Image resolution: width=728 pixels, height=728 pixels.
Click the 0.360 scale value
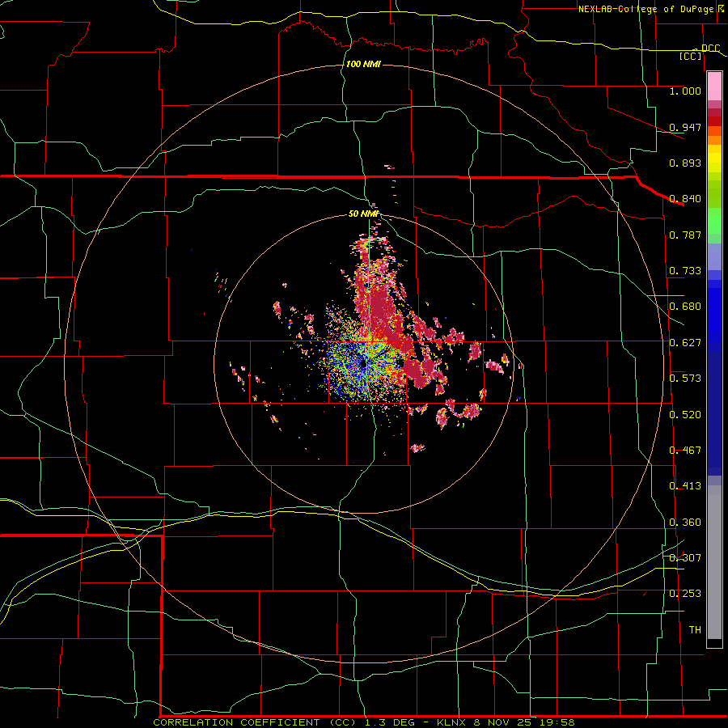pyautogui.click(x=685, y=523)
